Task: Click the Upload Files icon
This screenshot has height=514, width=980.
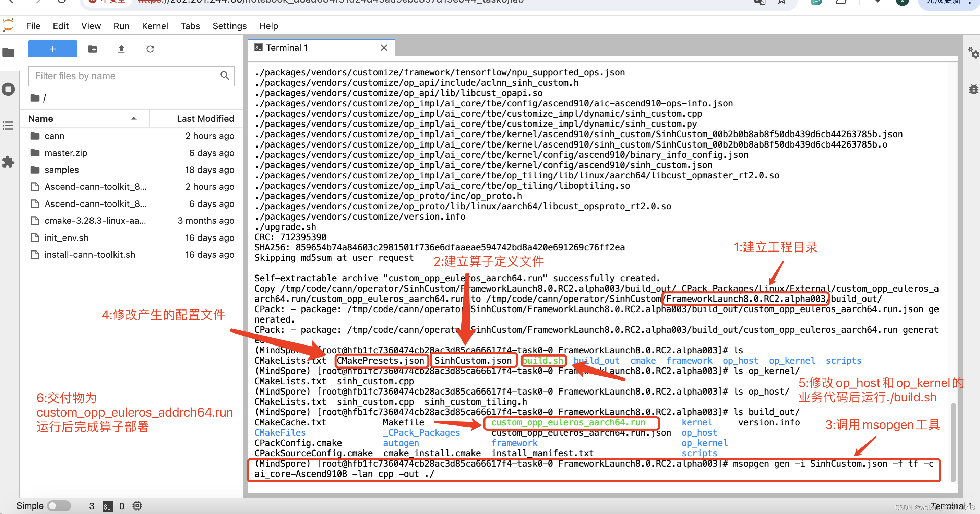Action: click(x=121, y=49)
